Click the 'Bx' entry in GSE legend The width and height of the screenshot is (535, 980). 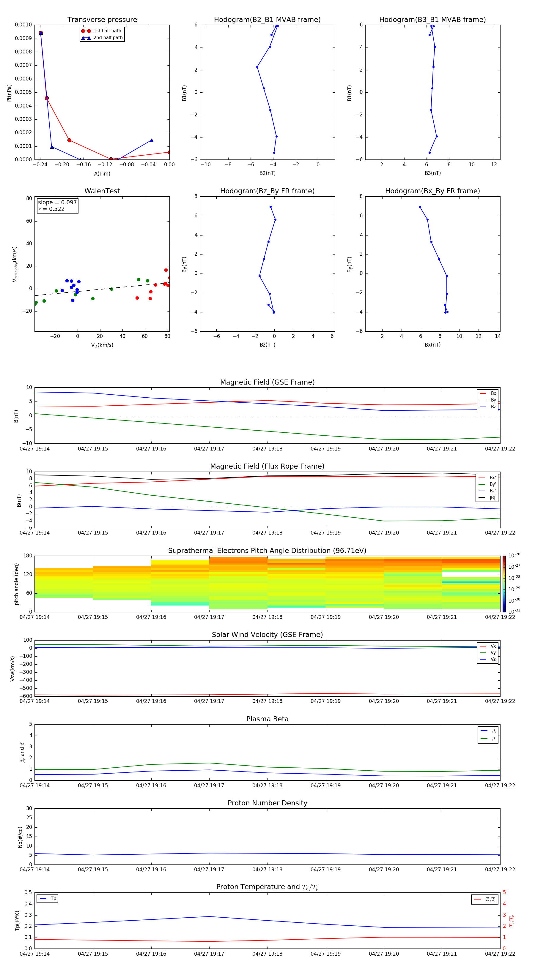pyautogui.click(x=488, y=393)
